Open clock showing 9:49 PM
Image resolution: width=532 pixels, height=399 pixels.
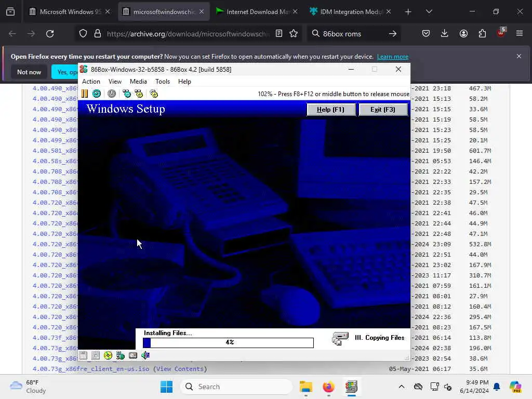click(474, 387)
